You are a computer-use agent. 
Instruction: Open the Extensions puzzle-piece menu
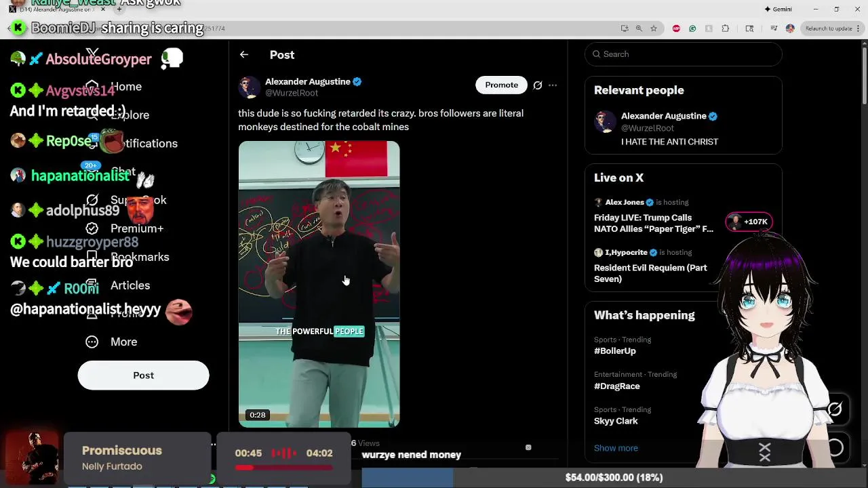point(726,28)
